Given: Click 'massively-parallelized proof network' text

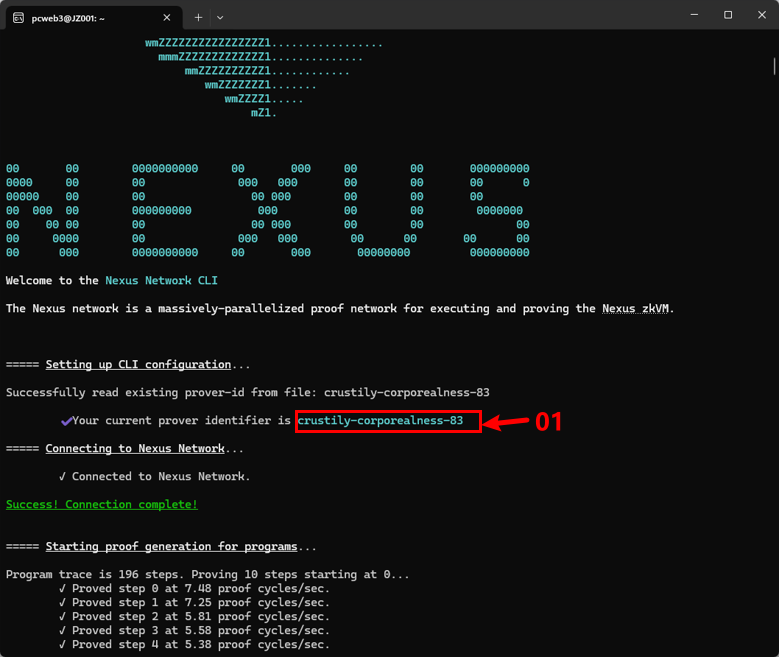Looking at the screenshot, I should (277, 309).
